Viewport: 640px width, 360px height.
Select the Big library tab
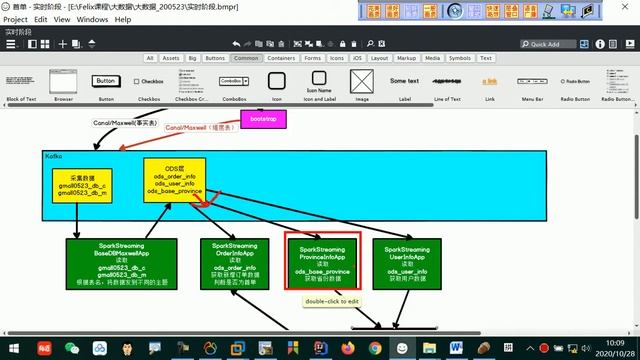pyautogui.click(x=192, y=58)
